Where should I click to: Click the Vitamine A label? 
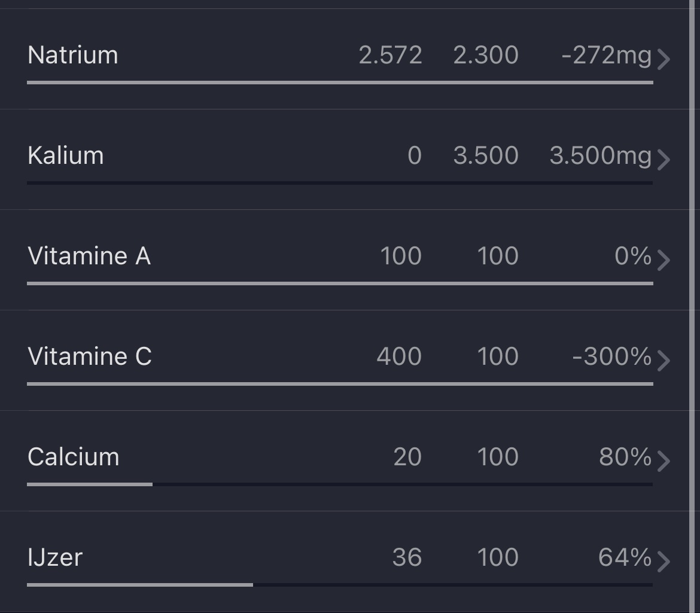pyautogui.click(x=89, y=256)
